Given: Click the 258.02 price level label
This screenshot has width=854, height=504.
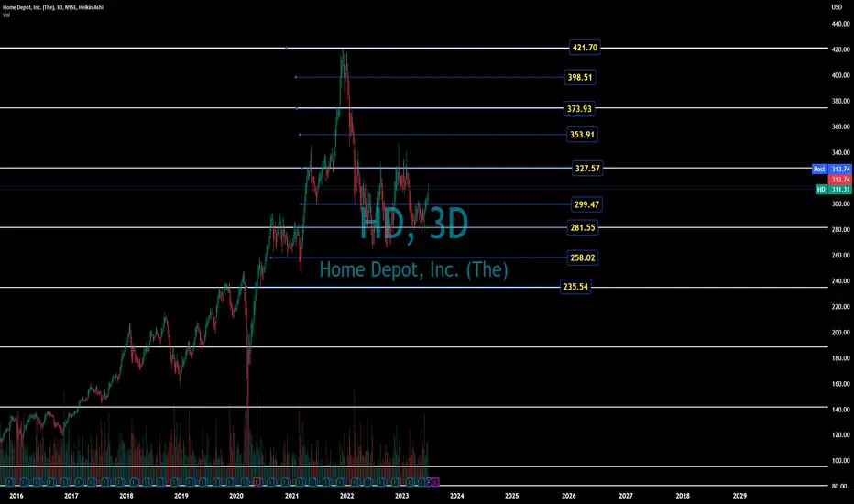Looking at the screenshot, I should [582, 257].
